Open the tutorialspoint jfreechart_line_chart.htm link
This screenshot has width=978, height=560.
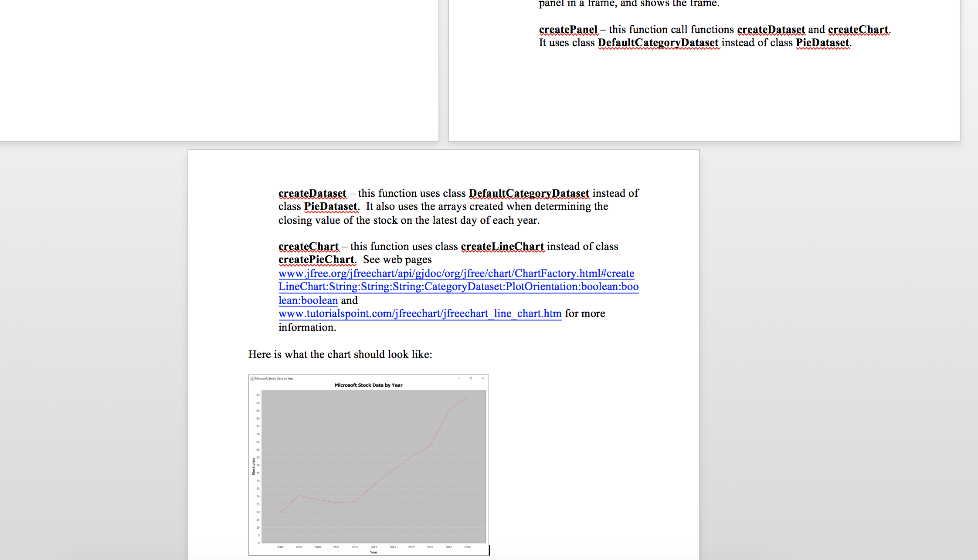tap(419, 314)
